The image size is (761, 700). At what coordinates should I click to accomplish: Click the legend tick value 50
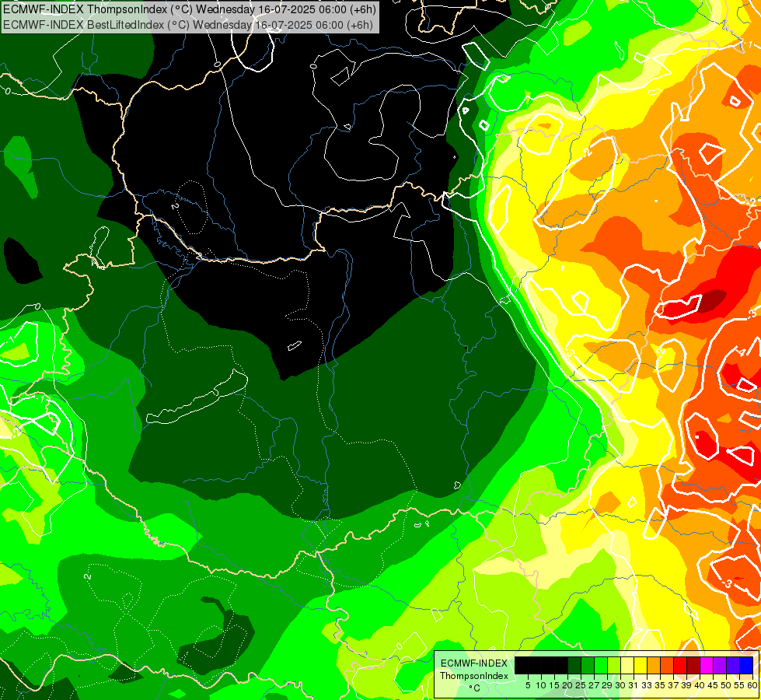pos(727,685)
